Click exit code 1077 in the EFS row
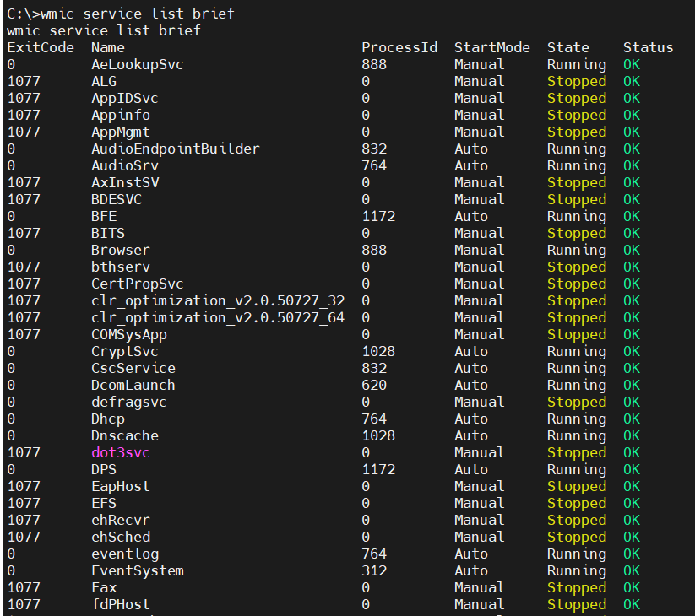The height and width of the screenshot is (616, 695). coord(24,503)
